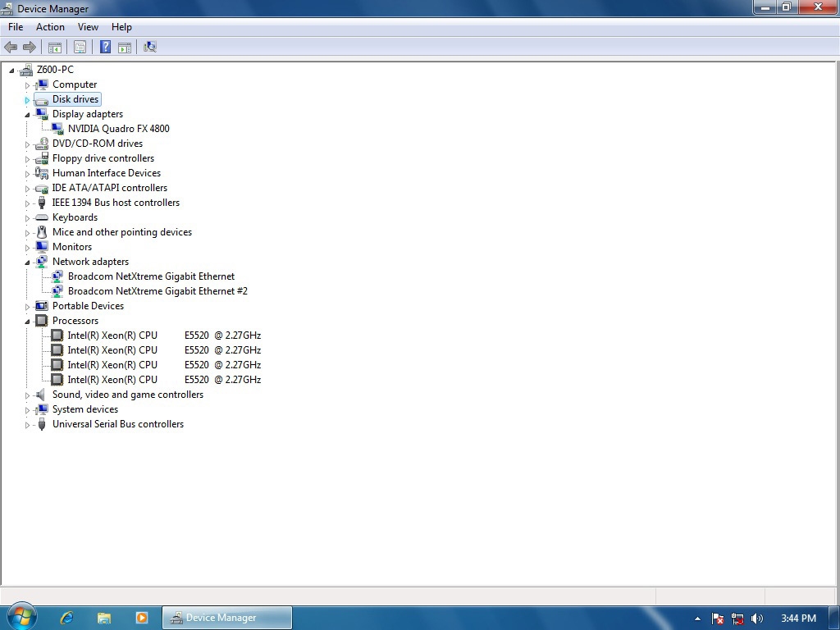Click the Computer category icon
This screenshot has height=630, width=840.
pos(42,84)
